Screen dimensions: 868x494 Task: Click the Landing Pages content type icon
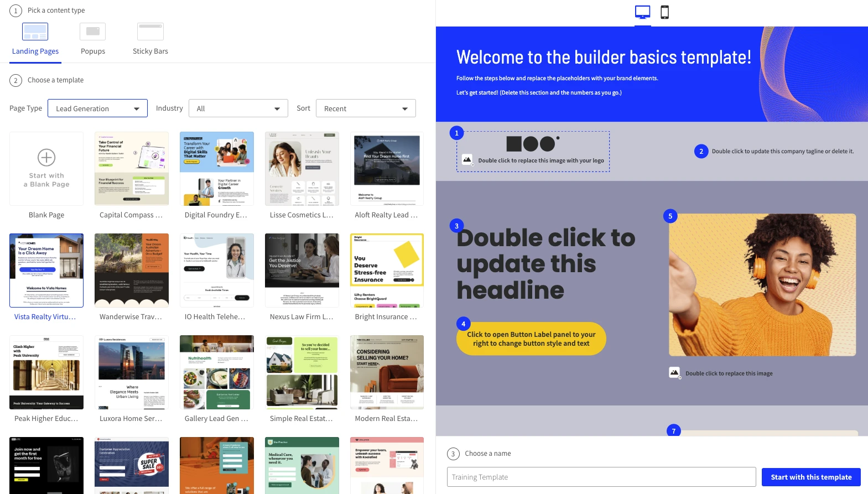(35, 32)
